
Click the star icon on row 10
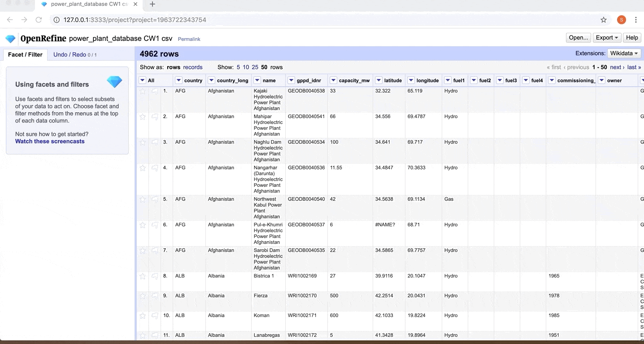coord(143,316)
